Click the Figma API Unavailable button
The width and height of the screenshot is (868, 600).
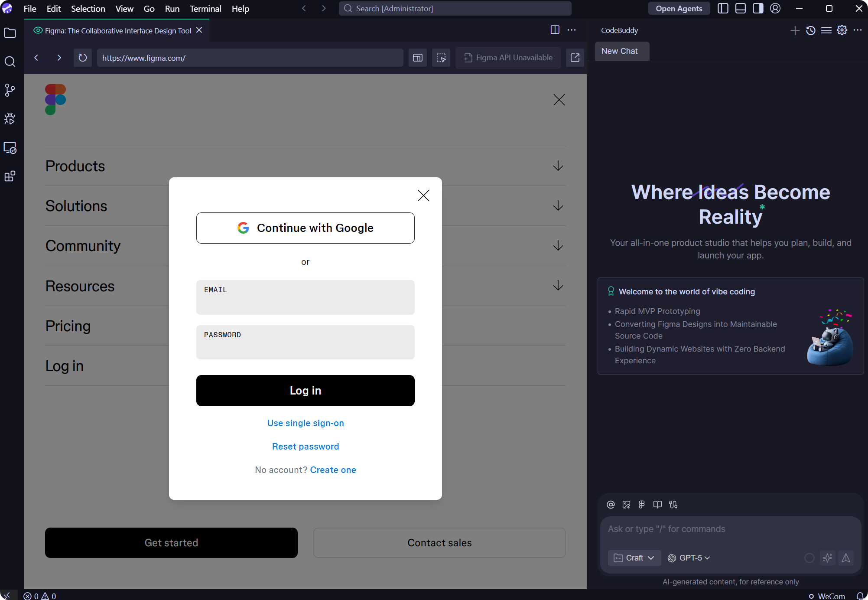508,58
